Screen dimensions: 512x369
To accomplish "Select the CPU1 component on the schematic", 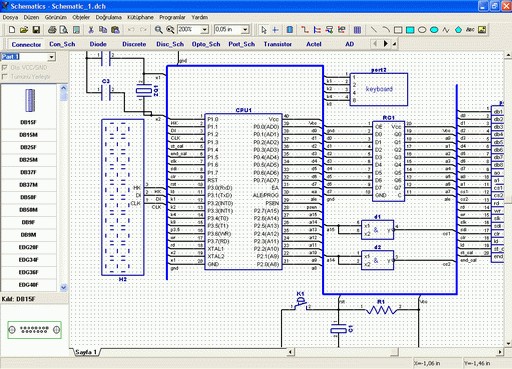I will pos(243,192).
